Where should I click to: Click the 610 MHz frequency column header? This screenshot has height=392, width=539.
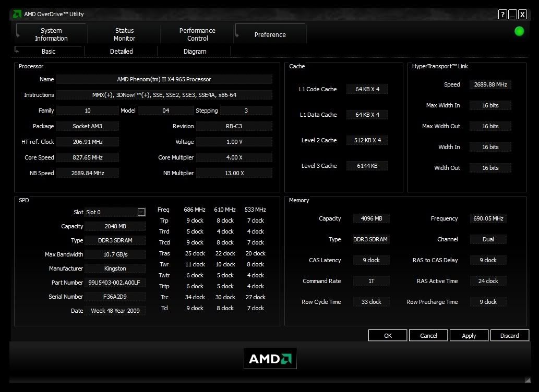(225, 210)
